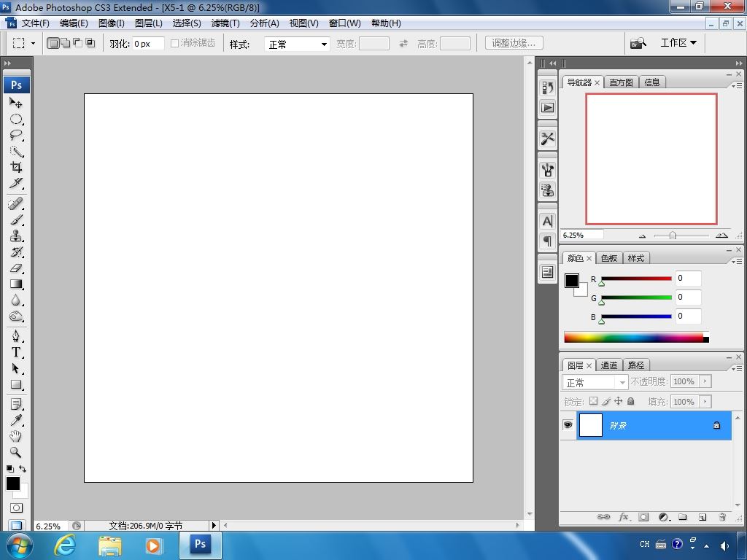This screenshot has height=560, width=747.
Task: Select the Crop tool
Action: [x=16, y=167]
